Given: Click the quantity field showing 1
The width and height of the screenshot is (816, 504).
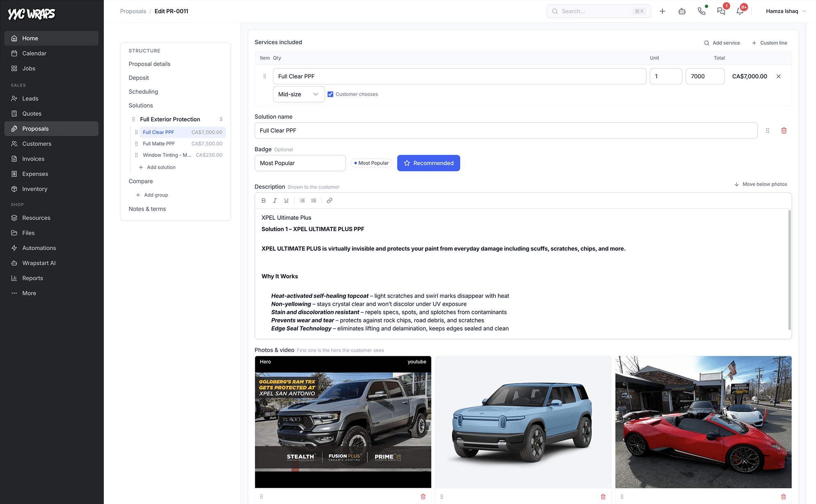Looking at the screenshot, I should pyautogui.click(x=666, y=76).
